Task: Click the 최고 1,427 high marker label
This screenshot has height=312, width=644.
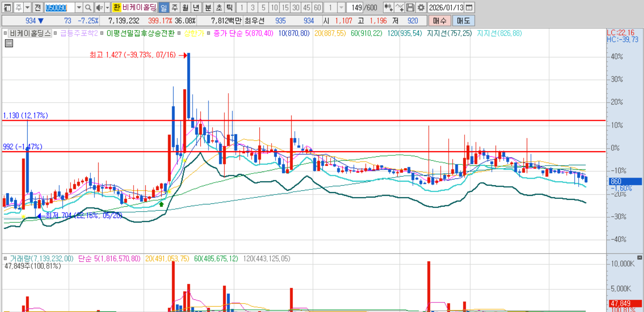Action: pos(133,55)
